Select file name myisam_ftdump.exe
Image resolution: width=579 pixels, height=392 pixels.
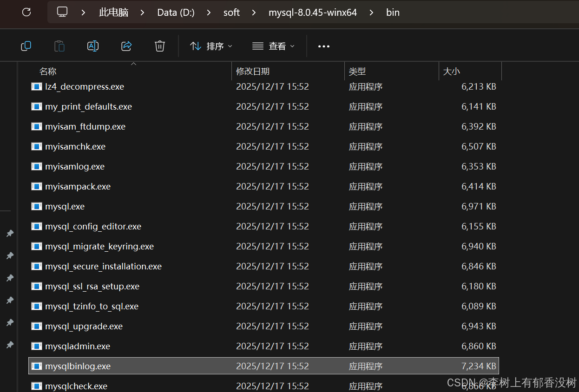pos(86,126)
